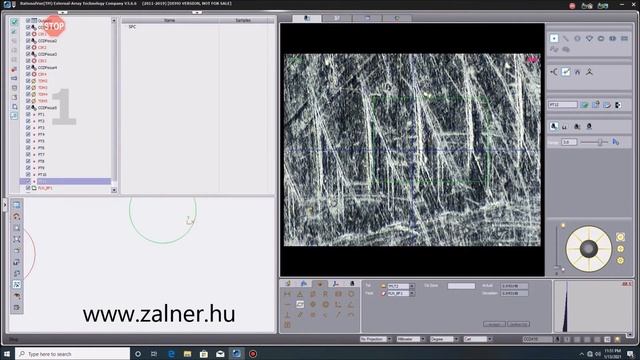Toggle checkbox for PT9
The width and height of the screenshot is (640, 360).
(x=28, y=168)
